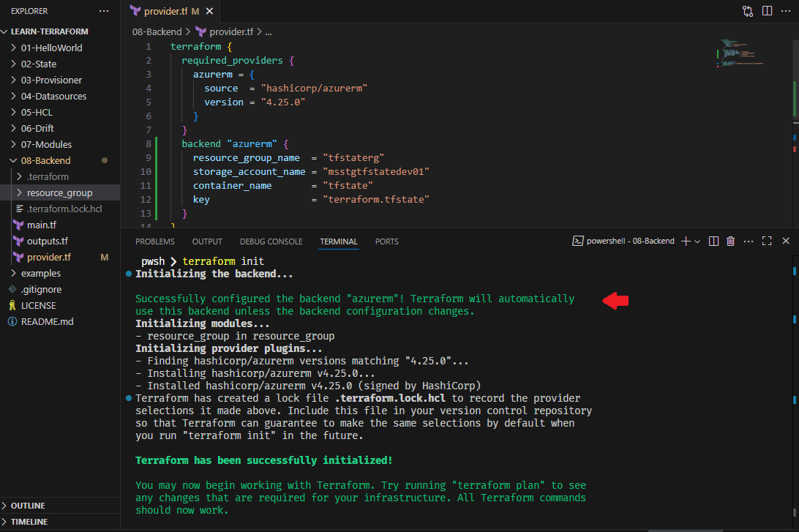Image resolution: width=799 pixels, height=532 pixels.
Task: Expand the 07-Modules folder
Action: [13, 144]
